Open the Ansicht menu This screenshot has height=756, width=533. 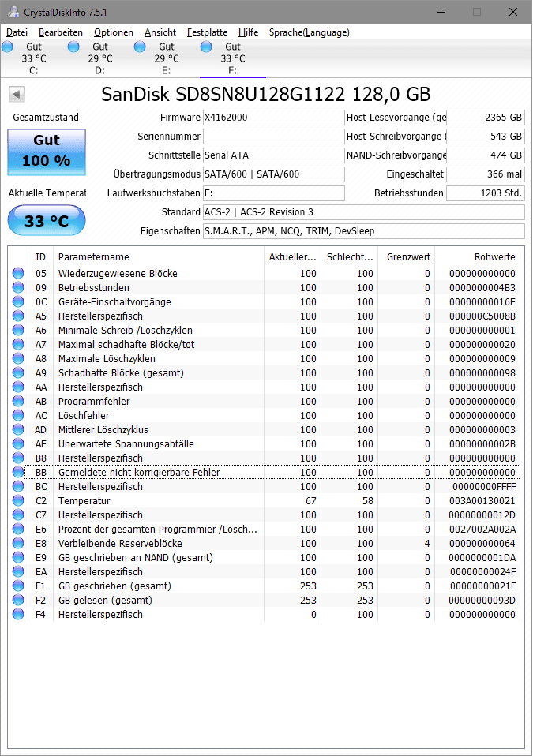pos(160,32)
